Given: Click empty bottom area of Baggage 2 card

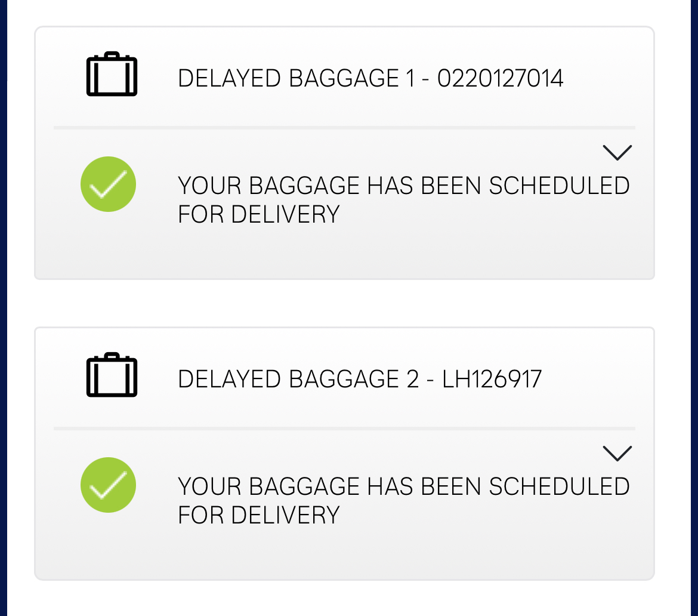Looking at the screenshot, I should point(344,555).
